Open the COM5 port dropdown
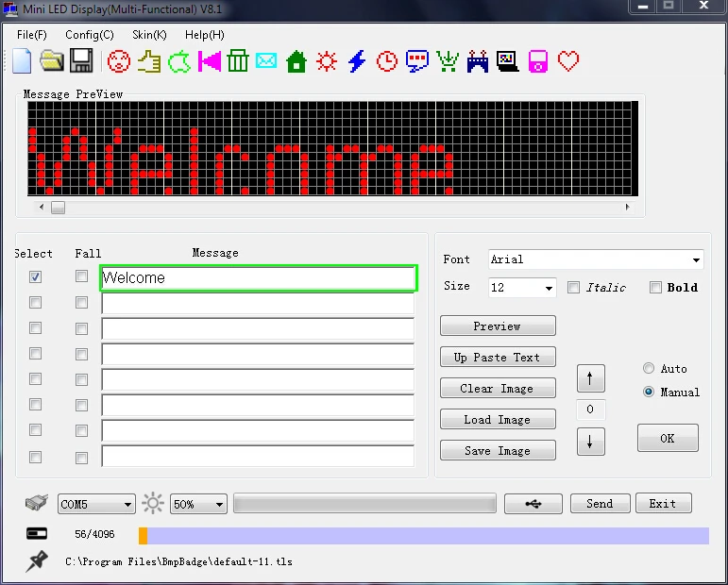Screen dimensions: 728x585 tap(96, 504)
